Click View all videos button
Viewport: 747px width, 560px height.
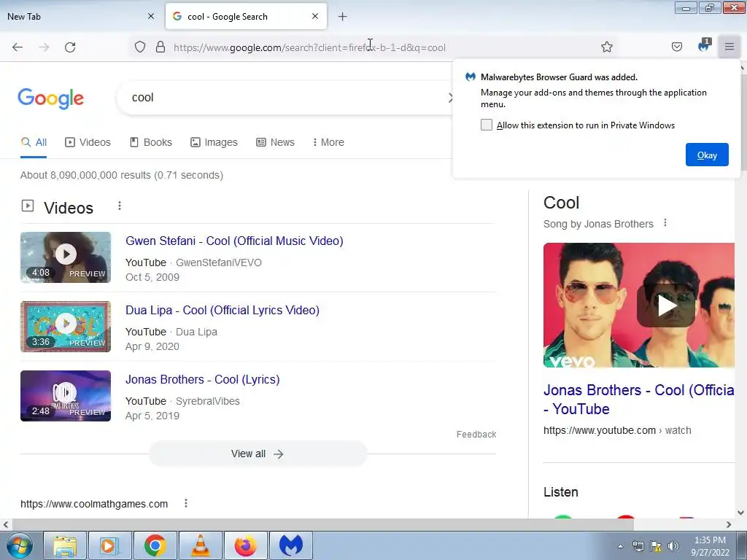pyautogui.click(x=258, y=454)
